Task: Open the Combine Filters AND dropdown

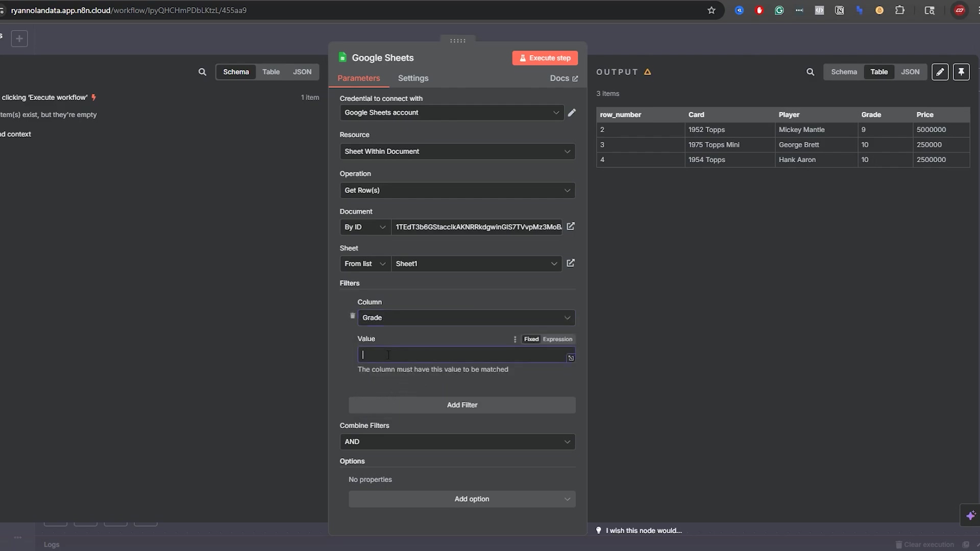Action: 457,442
